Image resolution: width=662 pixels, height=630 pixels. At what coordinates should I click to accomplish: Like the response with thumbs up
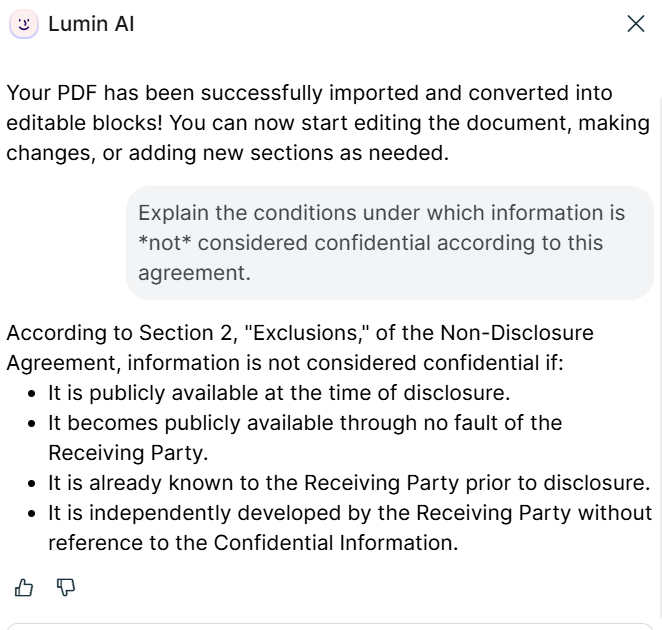(24, 588)
